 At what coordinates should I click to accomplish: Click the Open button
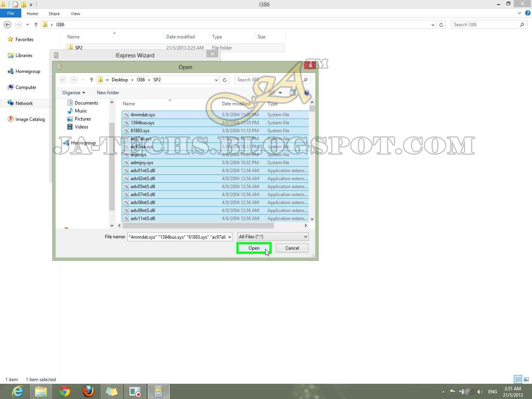point(254,248)
